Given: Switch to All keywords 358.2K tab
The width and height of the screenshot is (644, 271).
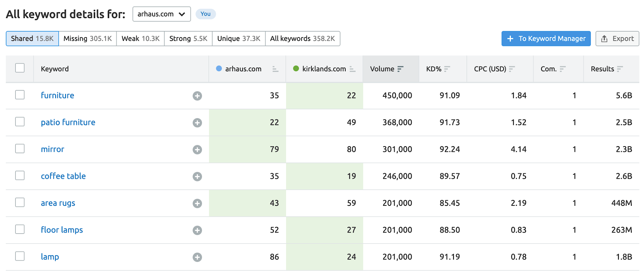Looking at the screenshot, I should pyautogui.click(x=303, y=39).
